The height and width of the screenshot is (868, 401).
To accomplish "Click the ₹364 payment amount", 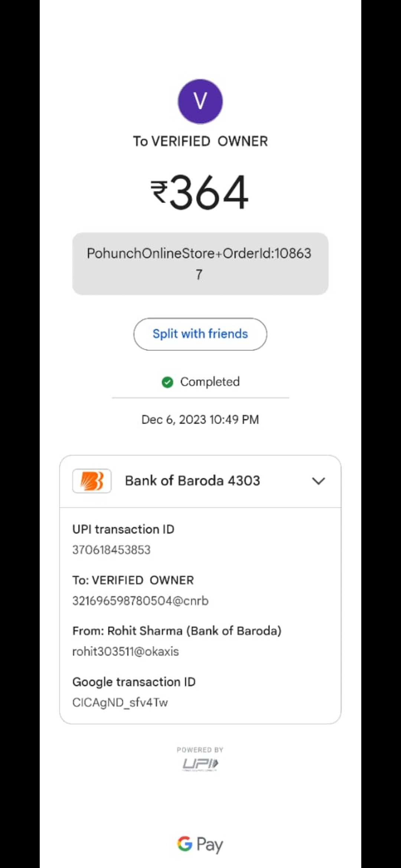I will tap(200, 192).
